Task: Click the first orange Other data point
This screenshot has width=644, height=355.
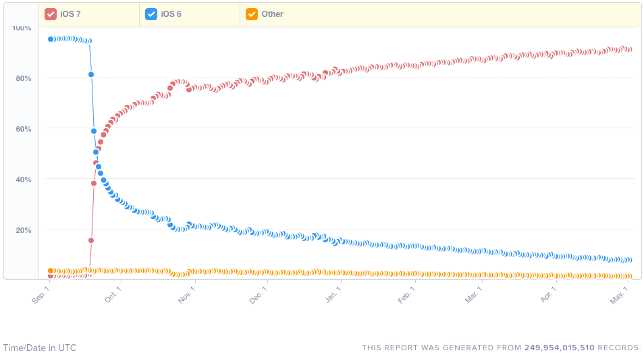Action: tap(51, 271)
